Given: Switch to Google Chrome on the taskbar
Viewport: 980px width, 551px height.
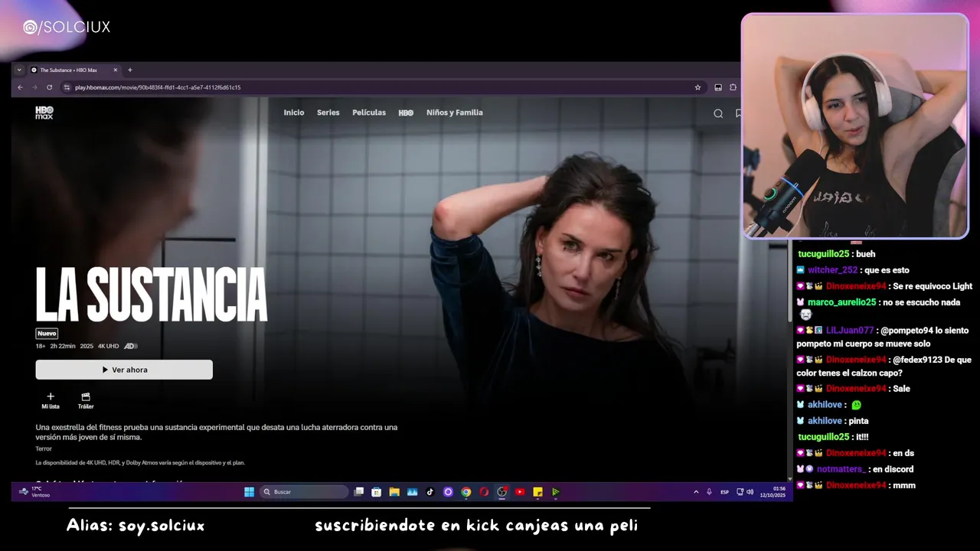Looking at the screenshot, I should [465, 492].
